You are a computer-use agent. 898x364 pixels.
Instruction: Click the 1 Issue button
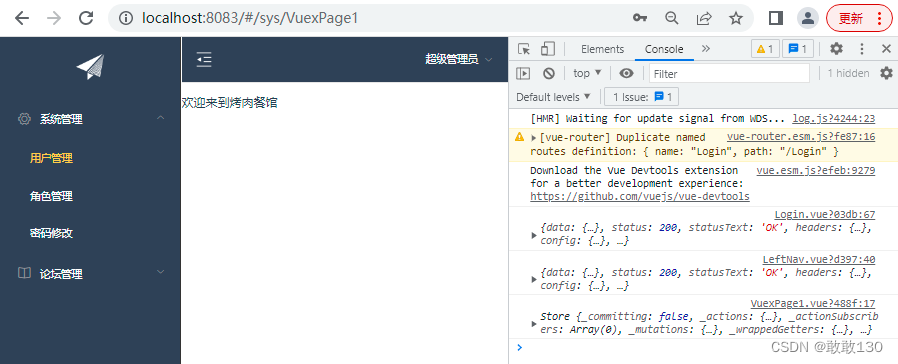click(641, 97)
